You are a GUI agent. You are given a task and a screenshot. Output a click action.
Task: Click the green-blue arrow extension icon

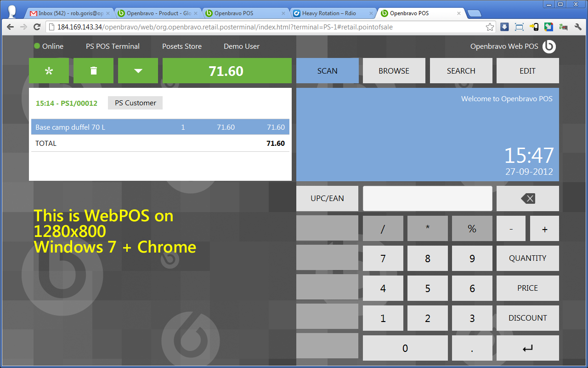tap(548, 27)
